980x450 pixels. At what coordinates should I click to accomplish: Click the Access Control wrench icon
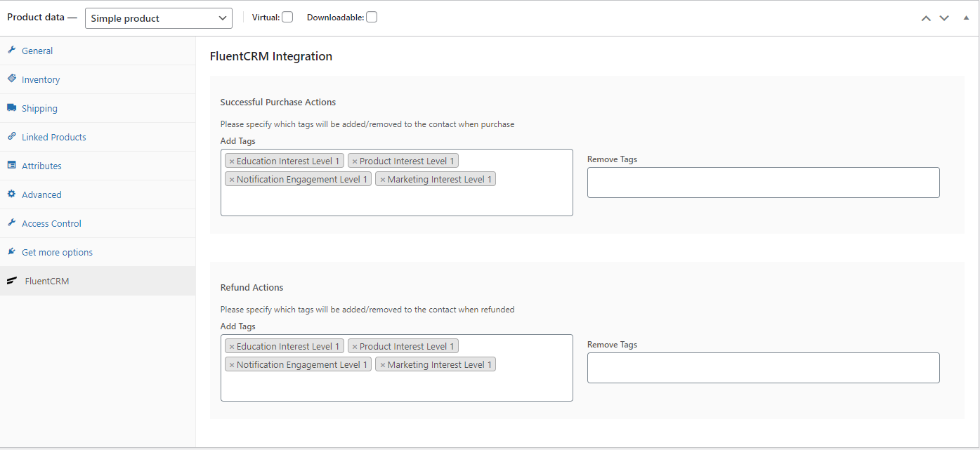point(11,223)
